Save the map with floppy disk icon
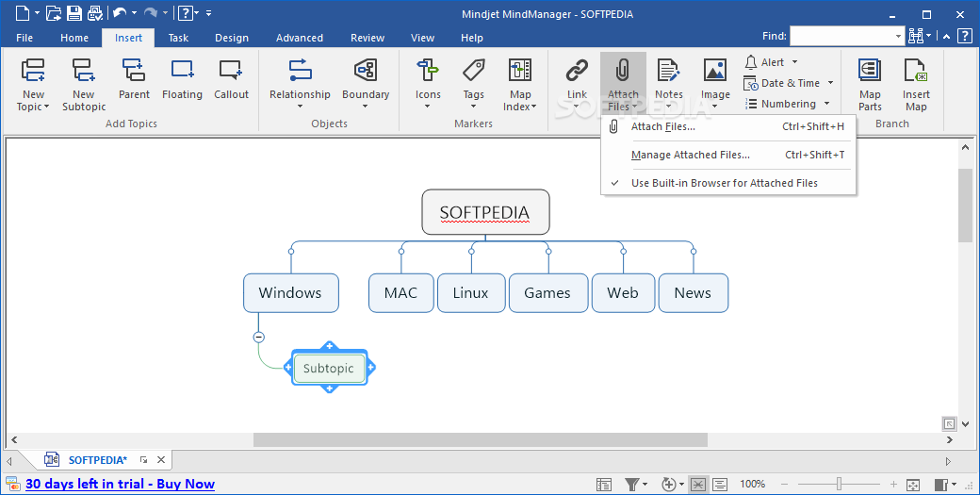The image size is (980, 495). tap(73, 12)
